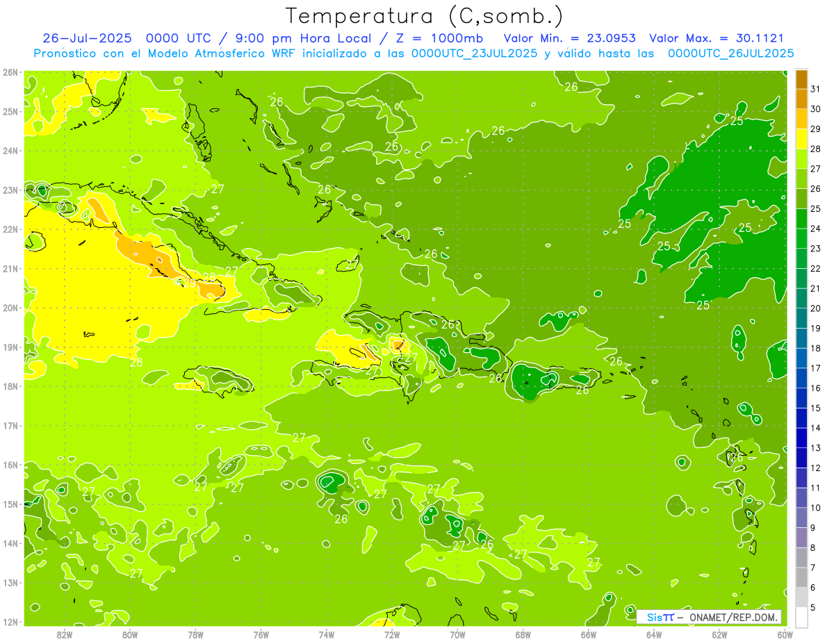Click legend value 23

(816, 249)
